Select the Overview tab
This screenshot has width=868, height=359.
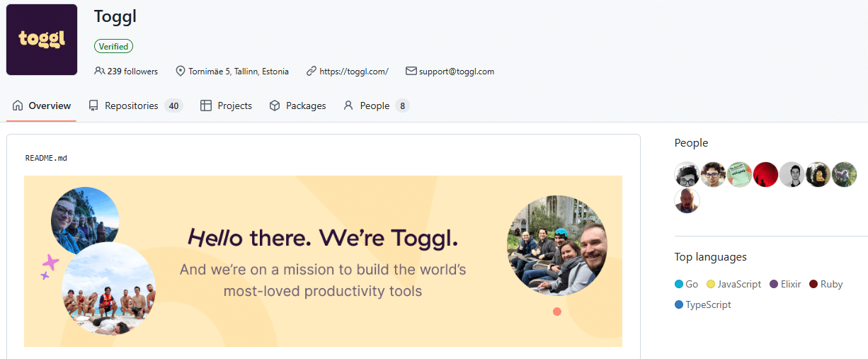(x=42, y=106)
